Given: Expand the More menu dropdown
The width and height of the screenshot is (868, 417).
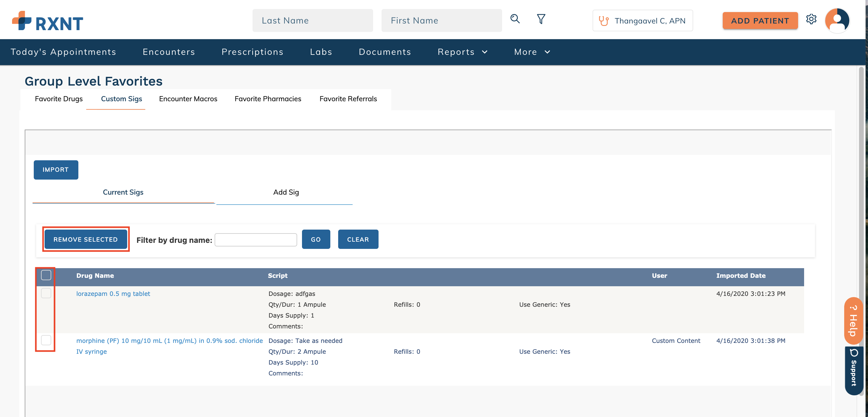Looking at the screenshot, I should coord(532,52).
